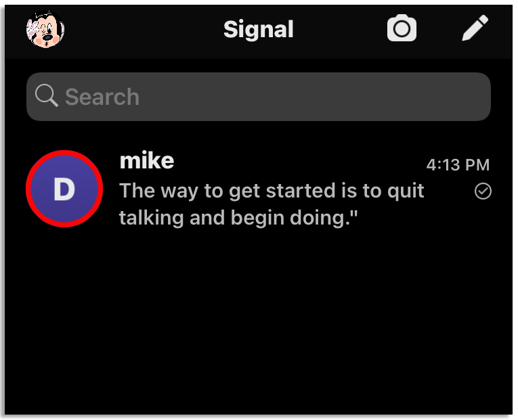Click the Signal title in the header
Image resolution: width=518 pixels, height=420 pixels.
[x=259, y=29]
